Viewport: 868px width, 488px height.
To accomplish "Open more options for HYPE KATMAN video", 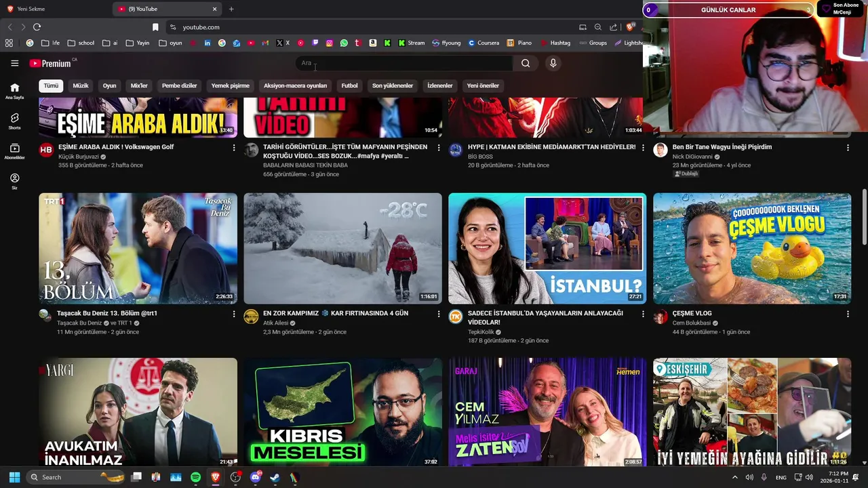I will pyautogui.click(x=644, y=147).
